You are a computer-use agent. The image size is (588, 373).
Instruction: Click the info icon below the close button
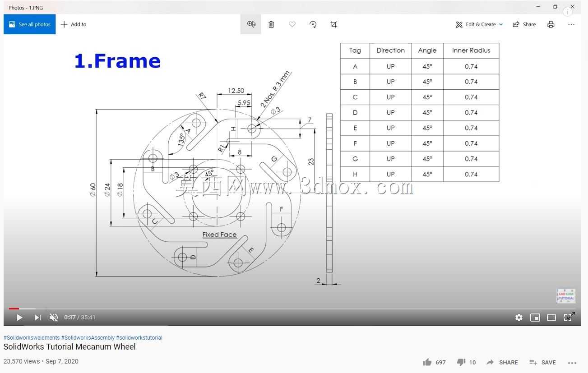click(568, 12)
